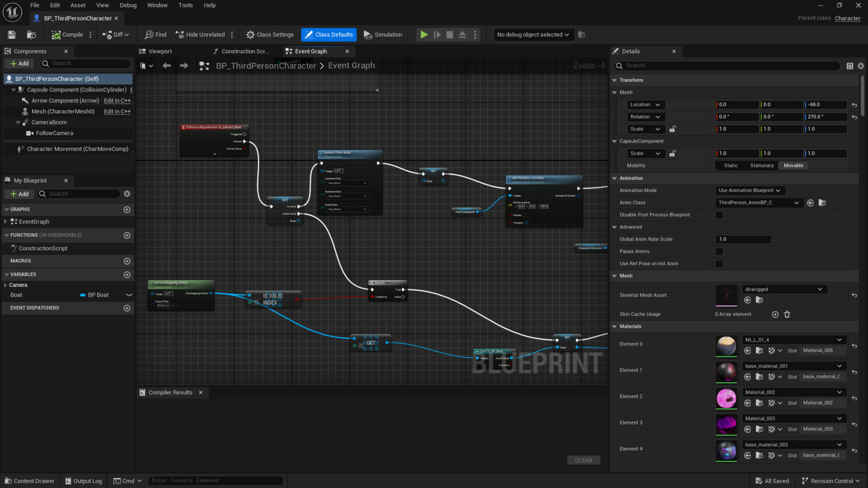The width and height of the screenshot is (868, 488).
Task: Add new function with plus icon
Action: point(127,235)
